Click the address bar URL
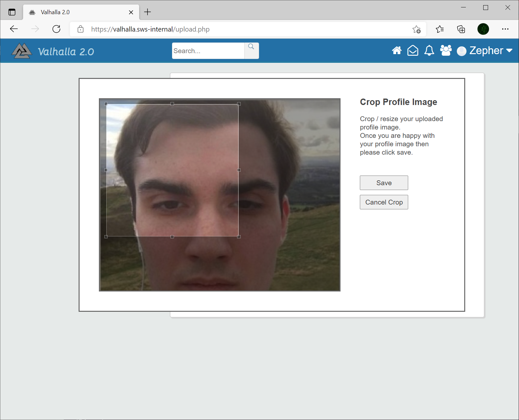The image size is (519, 420). (x=150, y=29)
